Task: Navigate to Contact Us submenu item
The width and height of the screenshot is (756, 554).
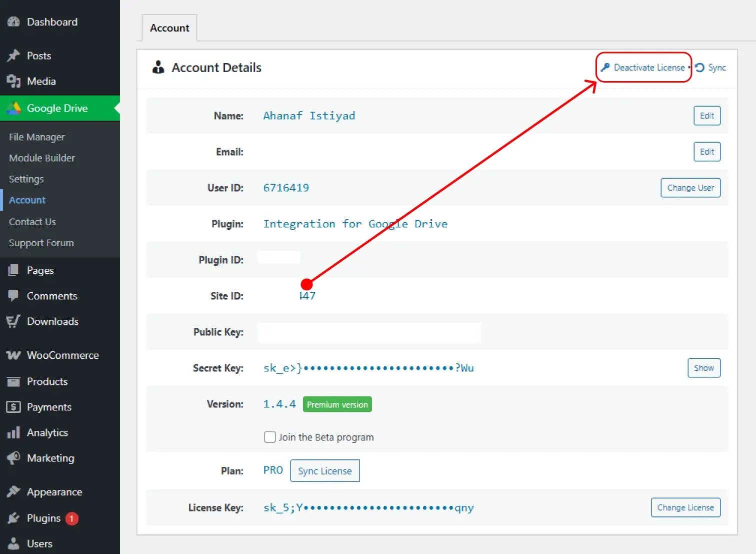Action: click(x=32, y=222)
